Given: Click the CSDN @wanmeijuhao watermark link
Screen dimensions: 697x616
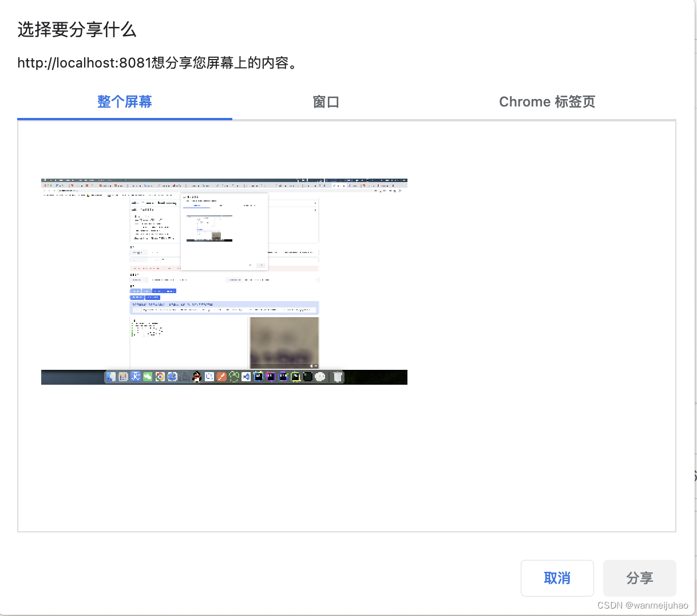Looking at the screenshot, I should pyautogui.click(x=643, y=605).
